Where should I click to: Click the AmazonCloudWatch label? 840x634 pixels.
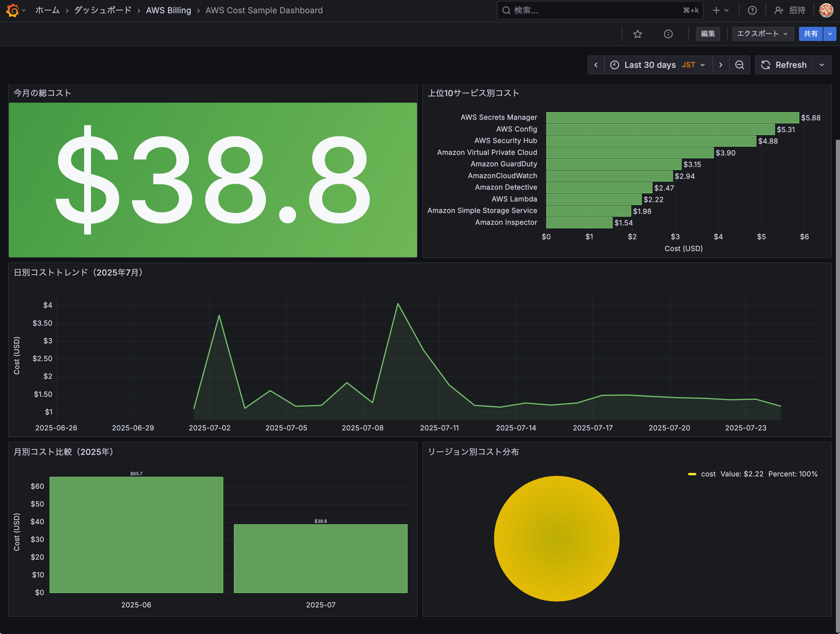pos(502,176)
